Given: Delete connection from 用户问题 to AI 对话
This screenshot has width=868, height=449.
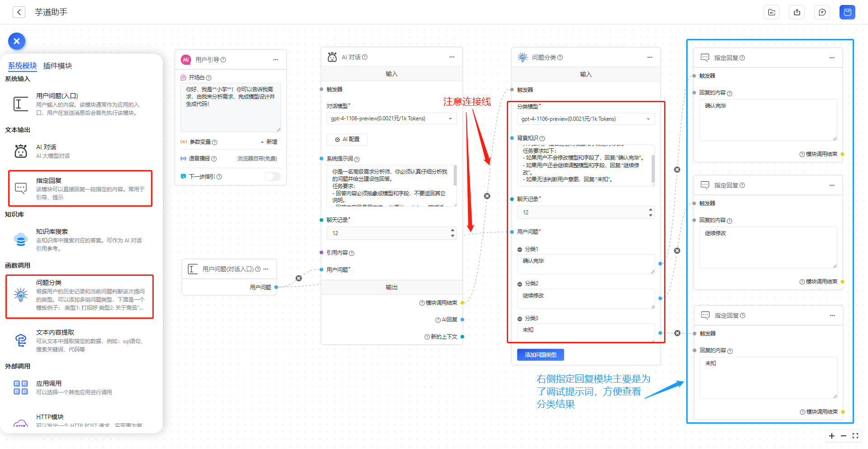Looking at the screenshot, I should click(x=299, y=279).
